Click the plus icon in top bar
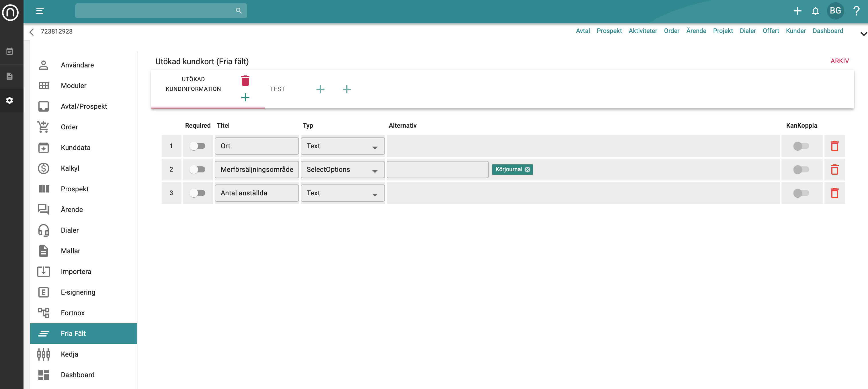 pyautogui.click(x=797, y=11)
